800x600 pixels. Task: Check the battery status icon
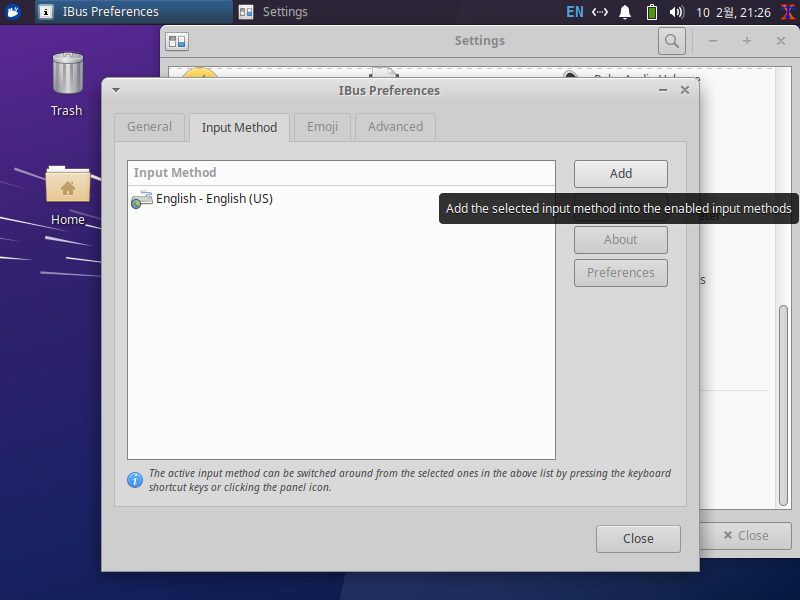pyautogui.click(x=652, y=12)
